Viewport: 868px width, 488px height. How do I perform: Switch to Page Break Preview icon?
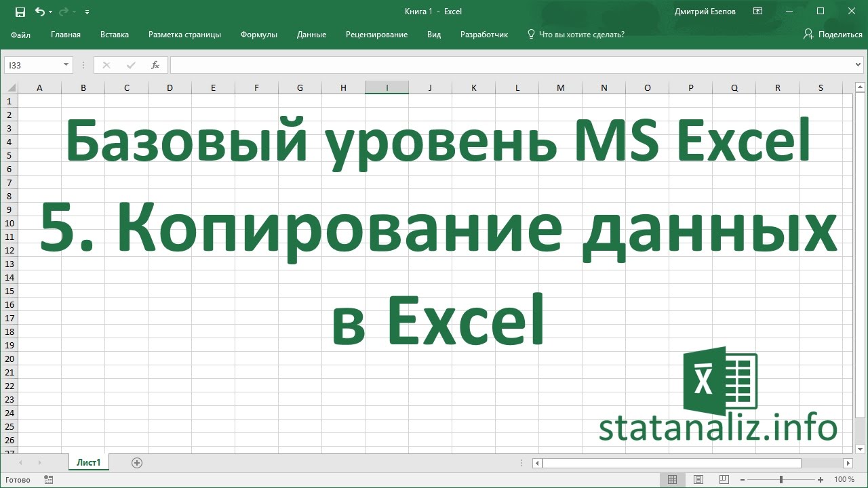(724, 480)
